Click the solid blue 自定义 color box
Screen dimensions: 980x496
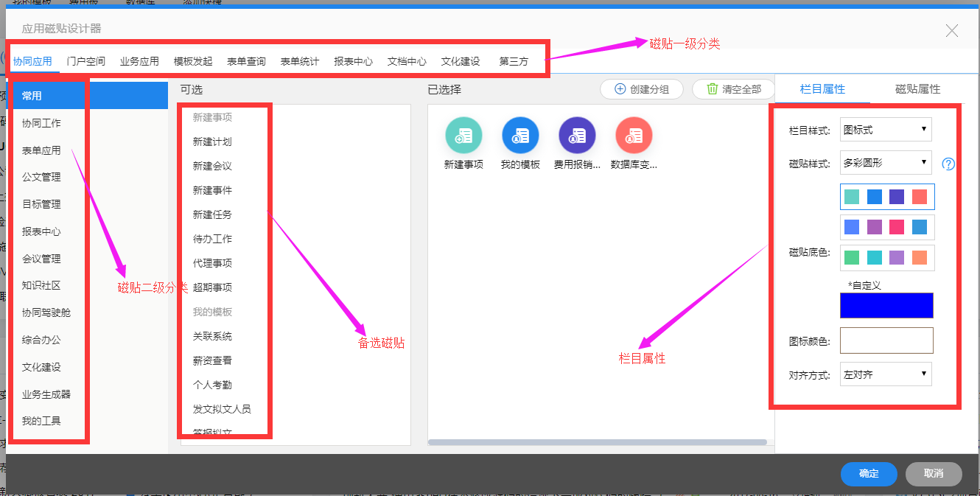(x=886, y=305)
